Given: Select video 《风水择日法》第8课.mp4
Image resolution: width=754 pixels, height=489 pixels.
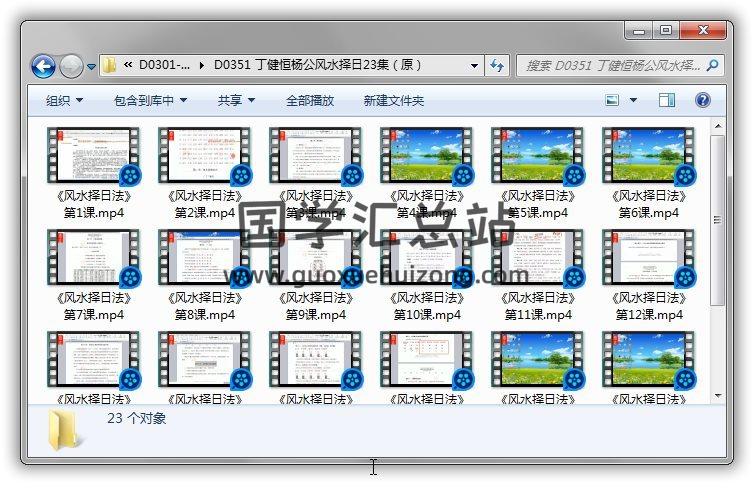Looking at the screenshot, I should pos(205,276).
